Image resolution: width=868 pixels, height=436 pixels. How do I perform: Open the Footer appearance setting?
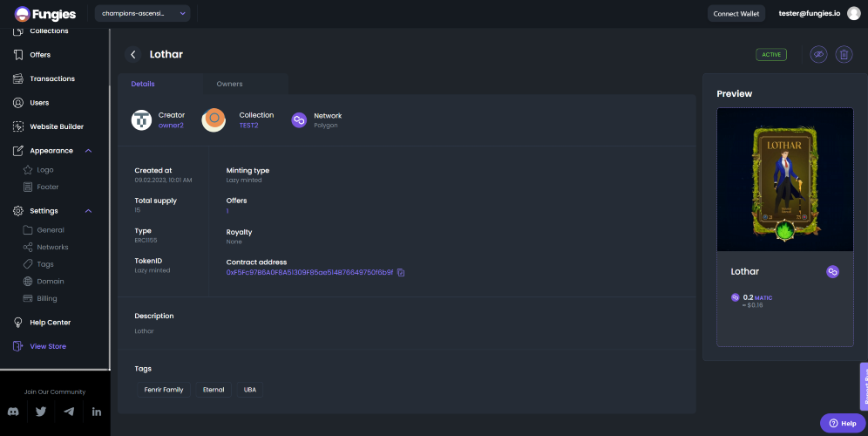coord(48,187)
